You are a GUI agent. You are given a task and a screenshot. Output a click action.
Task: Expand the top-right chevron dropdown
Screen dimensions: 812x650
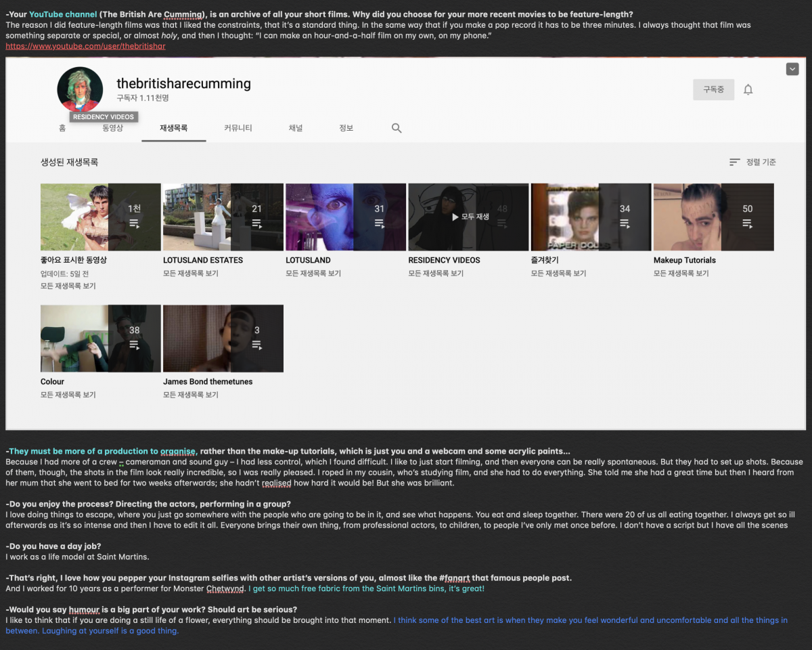(x=792, y=69)
